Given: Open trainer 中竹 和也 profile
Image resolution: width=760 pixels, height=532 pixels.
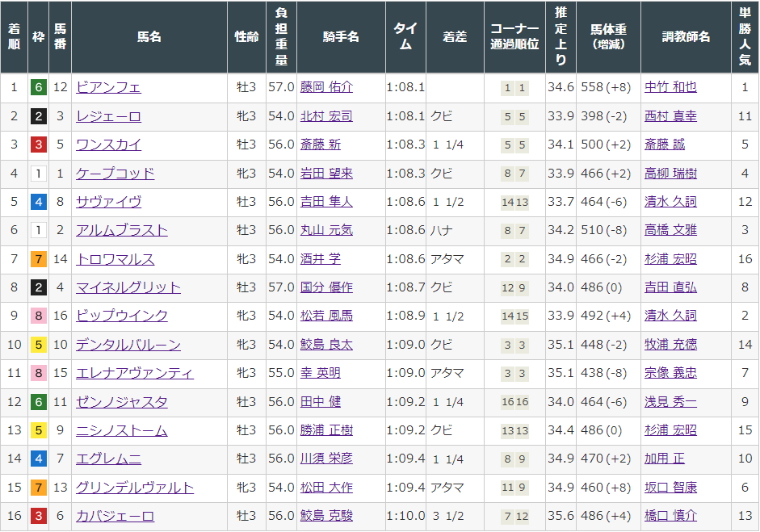Looking at the screenshot, I should pyautogui.click(x=670, y=87).
